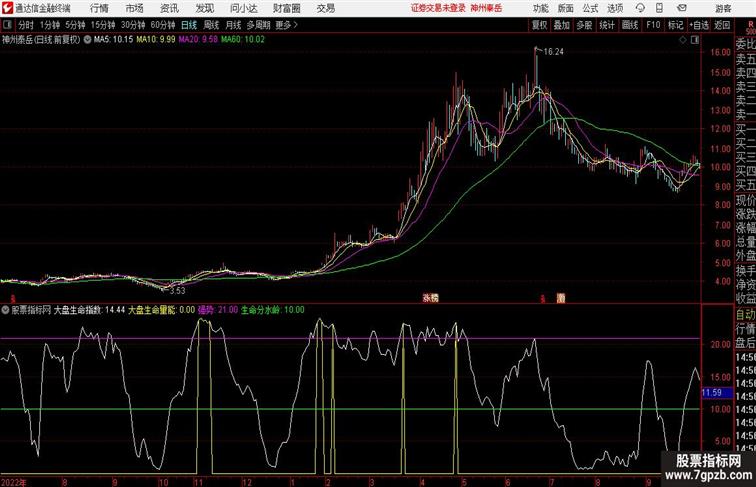Click the 证券交易未登录 login link
Viewport: 756px width, 487px height.
click(438, 8)
